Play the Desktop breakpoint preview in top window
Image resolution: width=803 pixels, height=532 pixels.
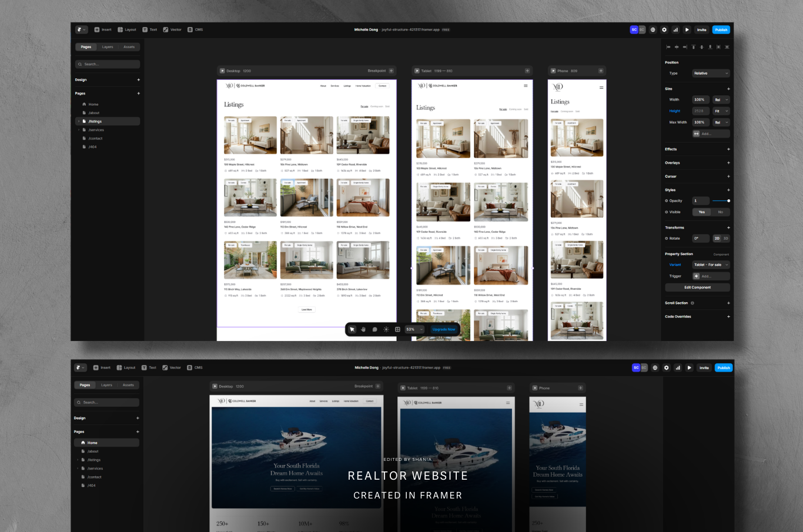[x=222, y=71]
